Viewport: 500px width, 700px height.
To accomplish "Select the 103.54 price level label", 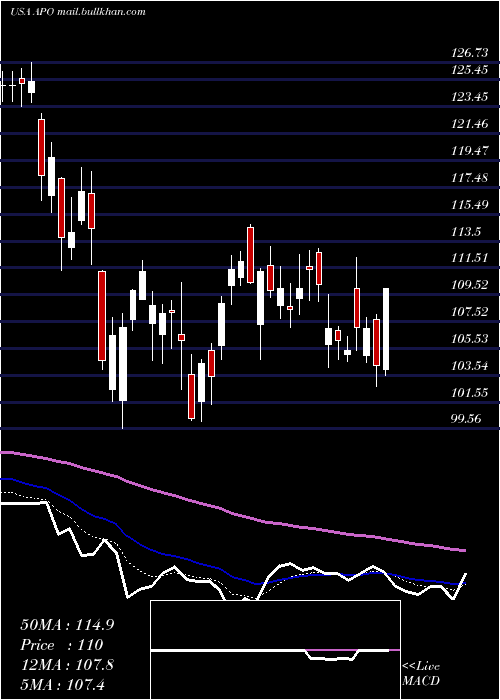I will coord(470,366).
